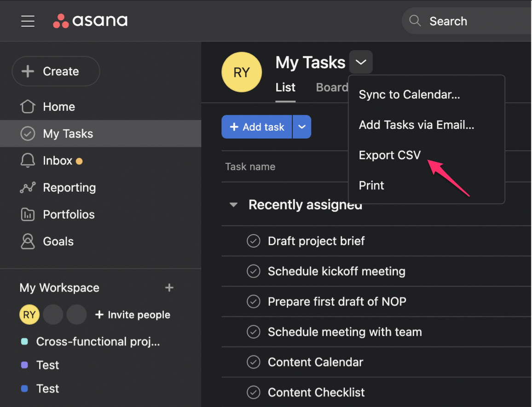Click the search magnifier icon
532x407 pixels.
pyautogui.click(x=415, y=21)
